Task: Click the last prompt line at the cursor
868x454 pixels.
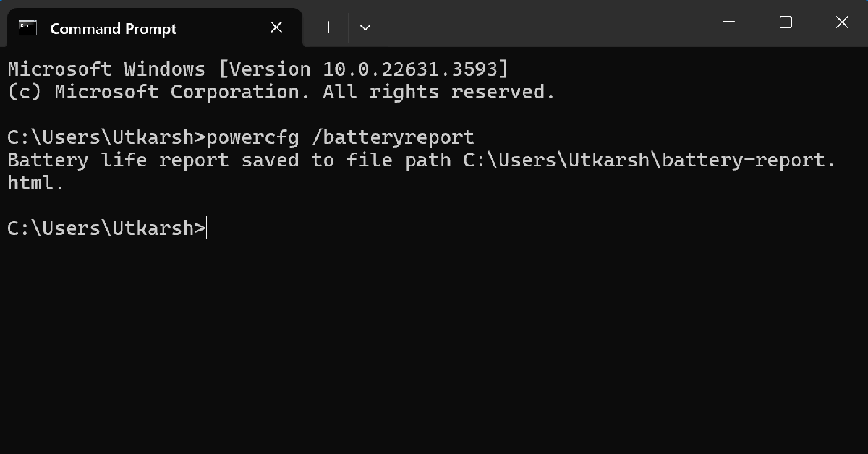Action: point(206,228)
